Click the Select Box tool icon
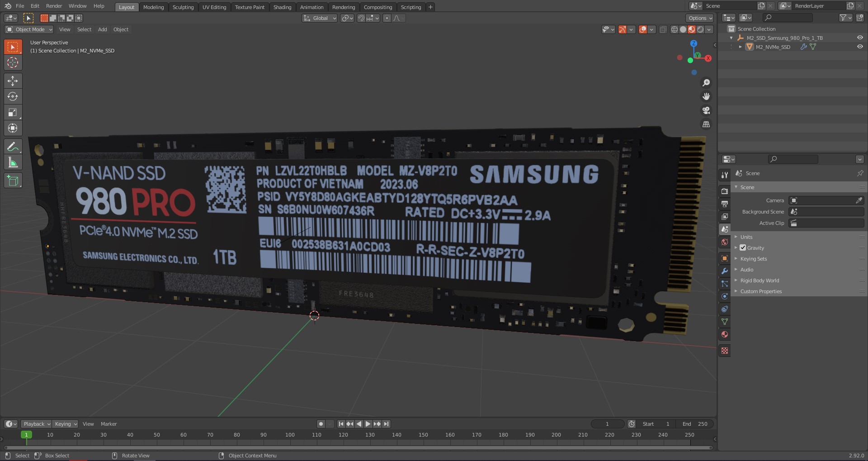Image resolution: width=868 pixels, height=461 pixels. [13, 47]
